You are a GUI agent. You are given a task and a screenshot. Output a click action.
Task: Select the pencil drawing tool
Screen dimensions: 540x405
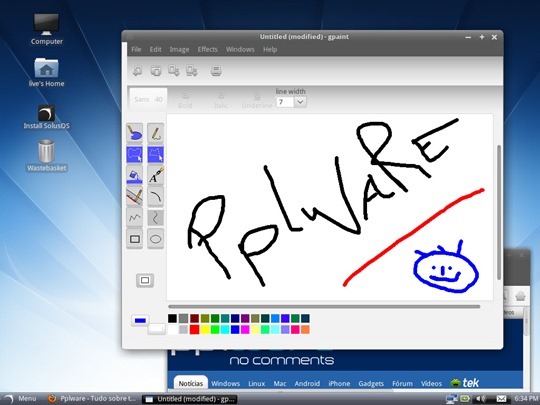click(x=156, y=133)
